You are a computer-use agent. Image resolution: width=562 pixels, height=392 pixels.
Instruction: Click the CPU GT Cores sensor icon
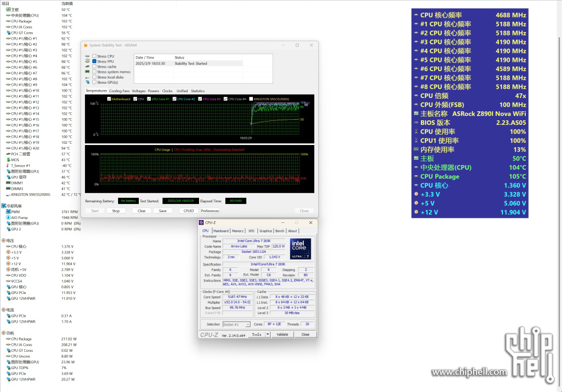[x=8, y=33]
